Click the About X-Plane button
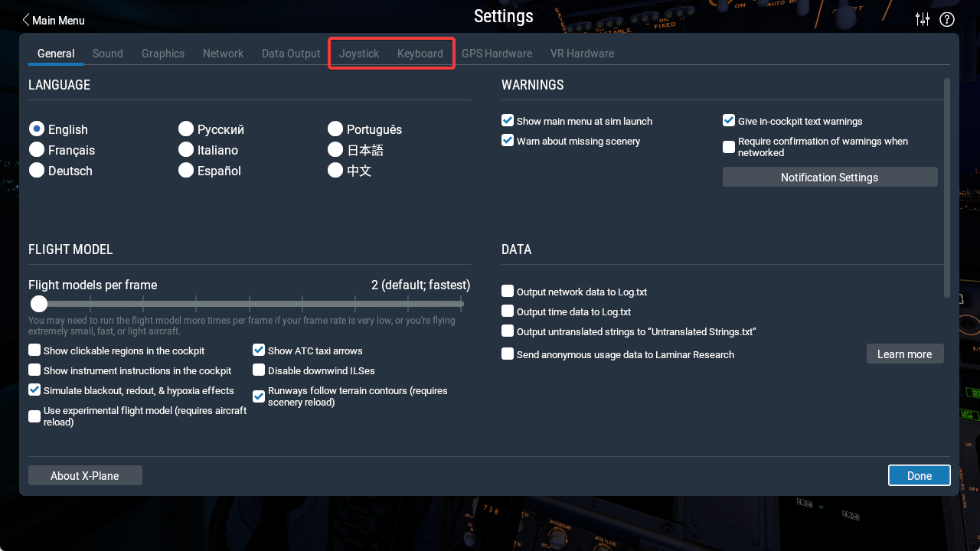Image resolution: width=980 pixels, height=551 pixels. [x=85, y=474]
